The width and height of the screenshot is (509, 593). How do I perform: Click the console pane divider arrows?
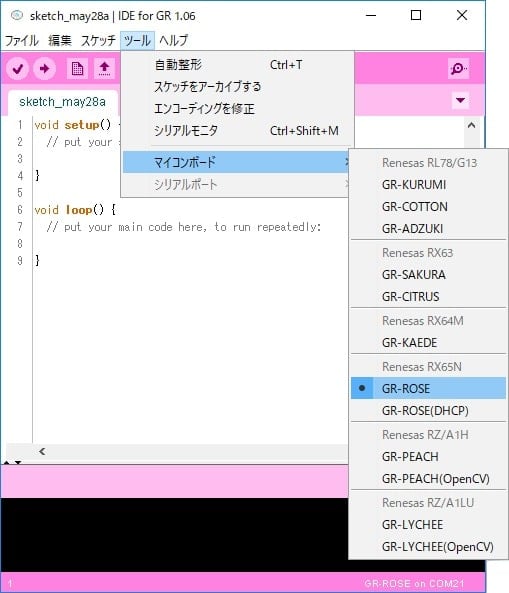12,462
